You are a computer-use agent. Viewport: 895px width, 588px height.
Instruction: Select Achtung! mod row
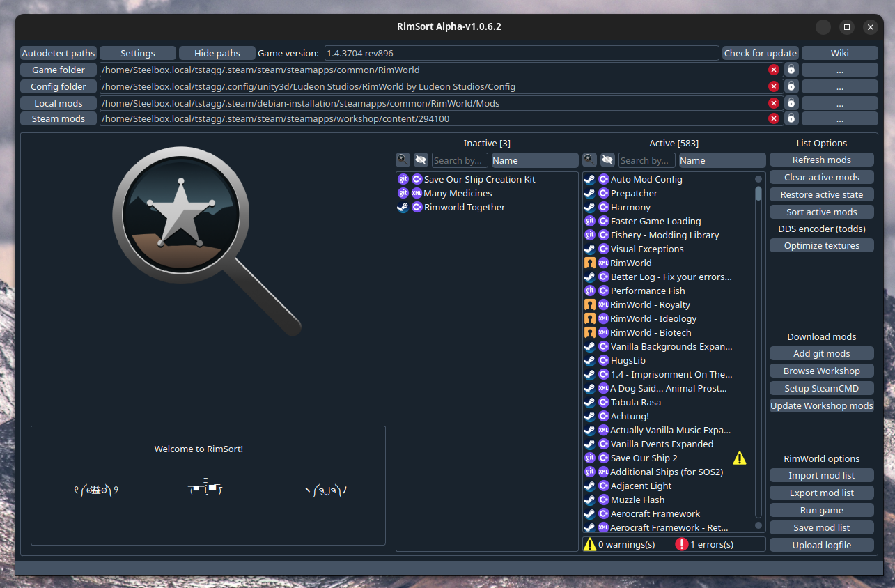tap(668, 416)
